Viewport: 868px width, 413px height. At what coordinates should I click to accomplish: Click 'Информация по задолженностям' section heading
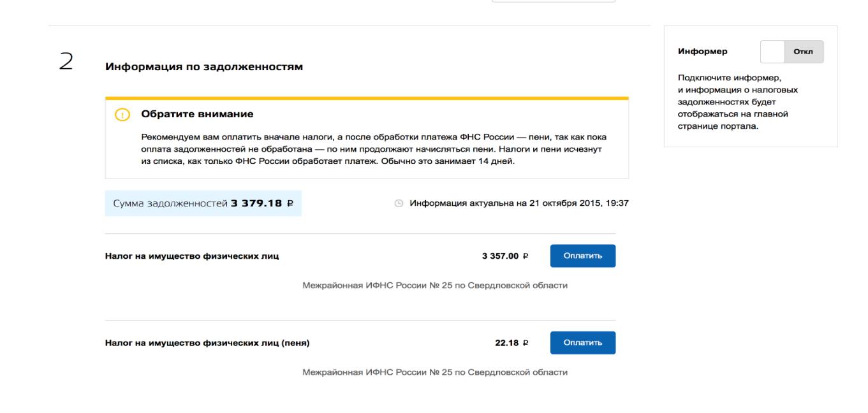[204, 67]
